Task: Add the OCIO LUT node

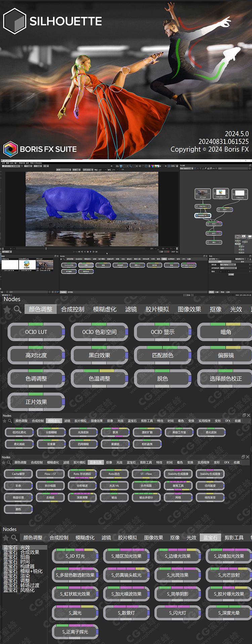Action: pos(36,332)
